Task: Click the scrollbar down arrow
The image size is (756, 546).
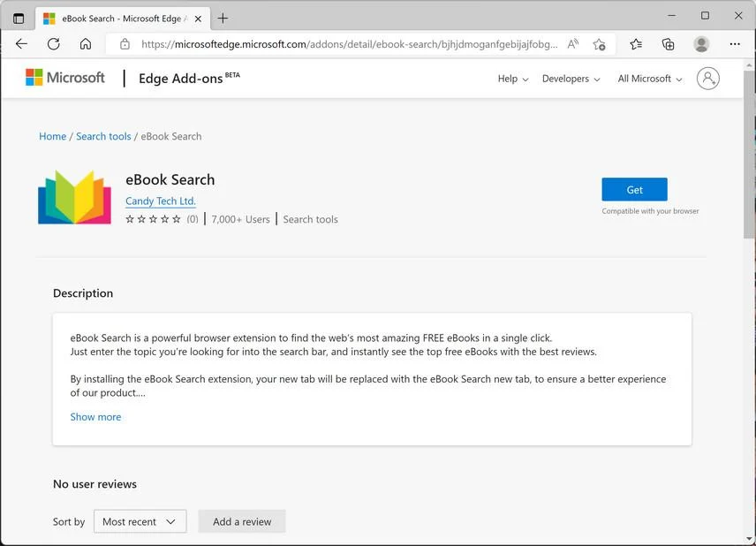Action: click(749, 538)
